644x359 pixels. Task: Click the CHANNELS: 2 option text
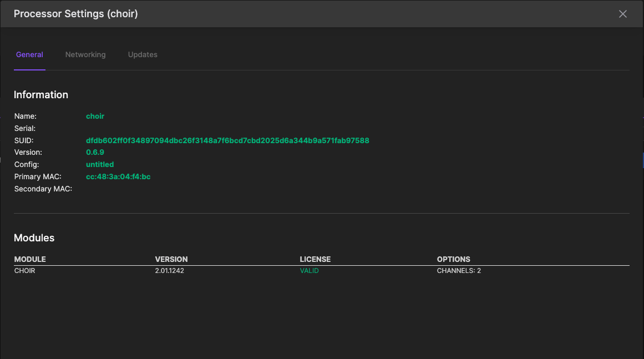459,271
